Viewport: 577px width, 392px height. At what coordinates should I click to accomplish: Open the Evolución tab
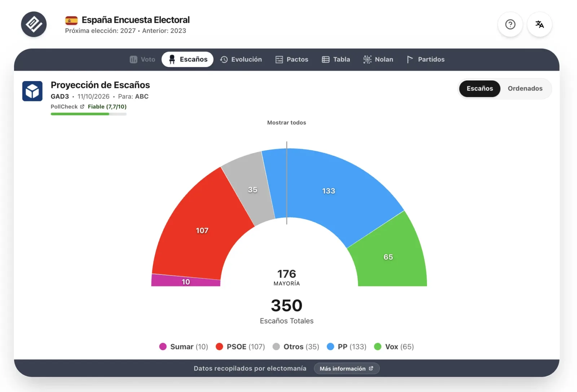pos(241,60)
